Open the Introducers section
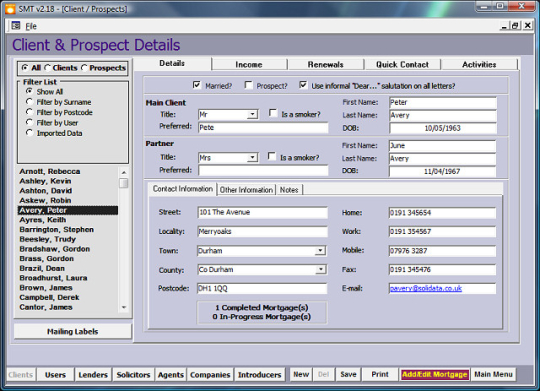Image resolution: width=540 pixels, height=391 pixels. 259,374
